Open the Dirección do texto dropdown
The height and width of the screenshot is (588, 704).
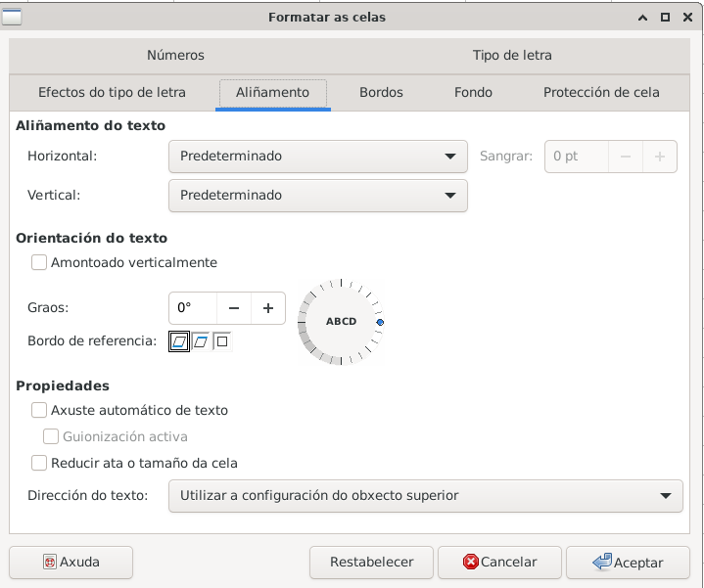point(426,496)
